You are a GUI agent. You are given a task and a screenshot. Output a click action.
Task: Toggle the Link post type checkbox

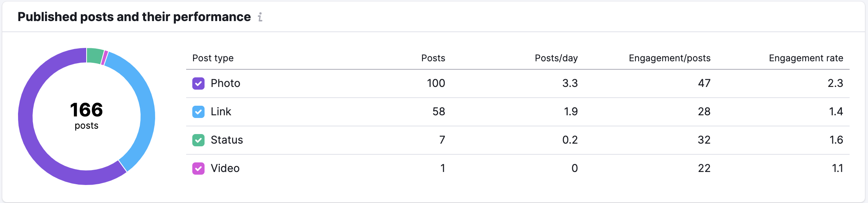tap(198, 112)
